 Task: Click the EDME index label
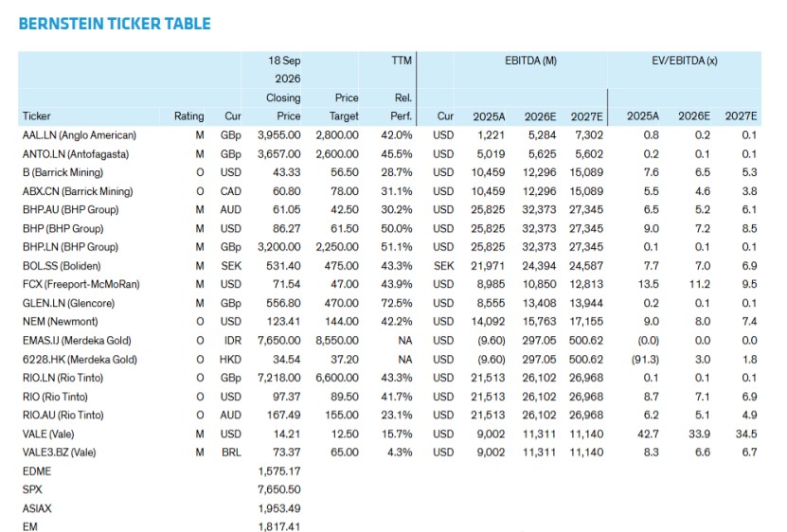pos(37,471)
